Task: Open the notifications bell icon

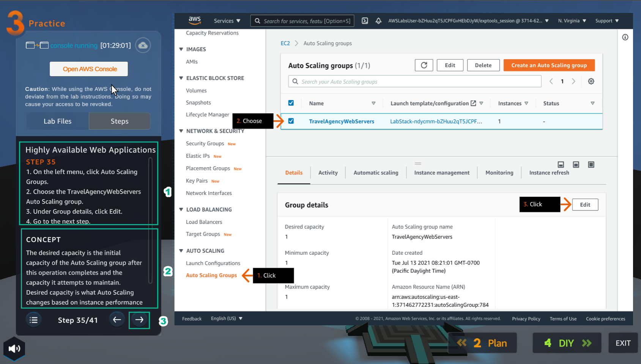Action: [x=378, y=21]
